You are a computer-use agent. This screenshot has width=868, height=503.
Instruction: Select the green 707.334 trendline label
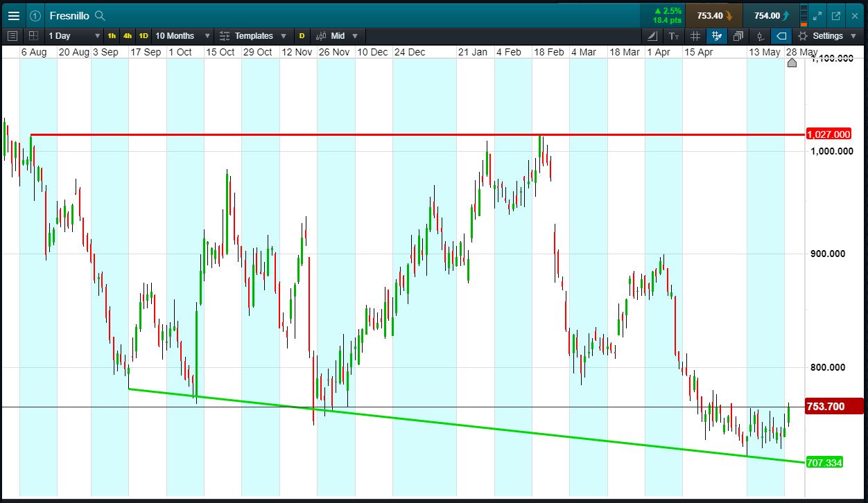(824, 462)
